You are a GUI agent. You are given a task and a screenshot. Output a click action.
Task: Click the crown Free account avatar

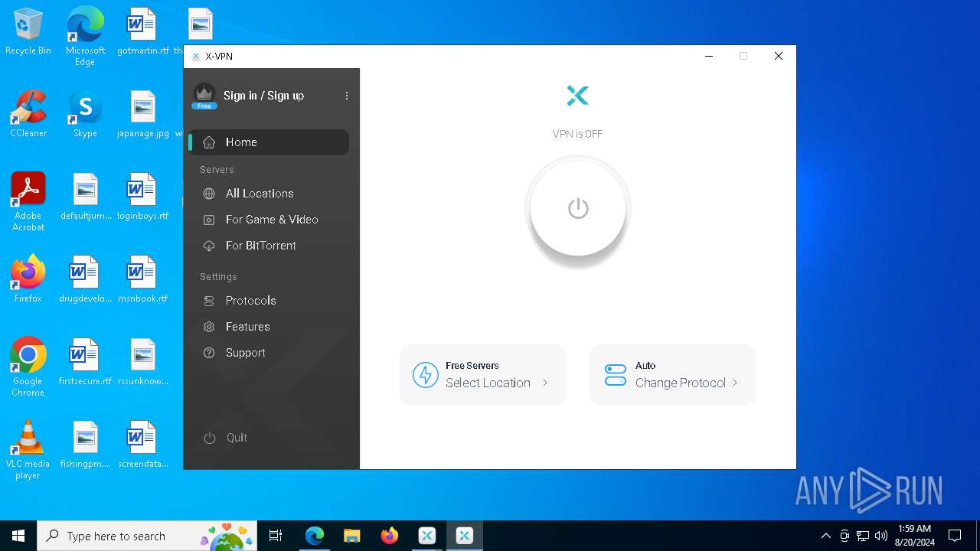point(204,96)
